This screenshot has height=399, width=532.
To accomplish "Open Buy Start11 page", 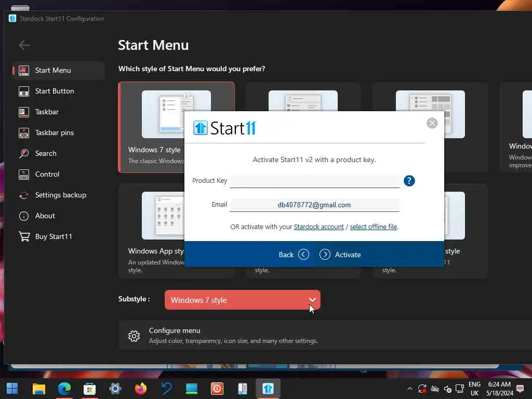I will point(58,236).
